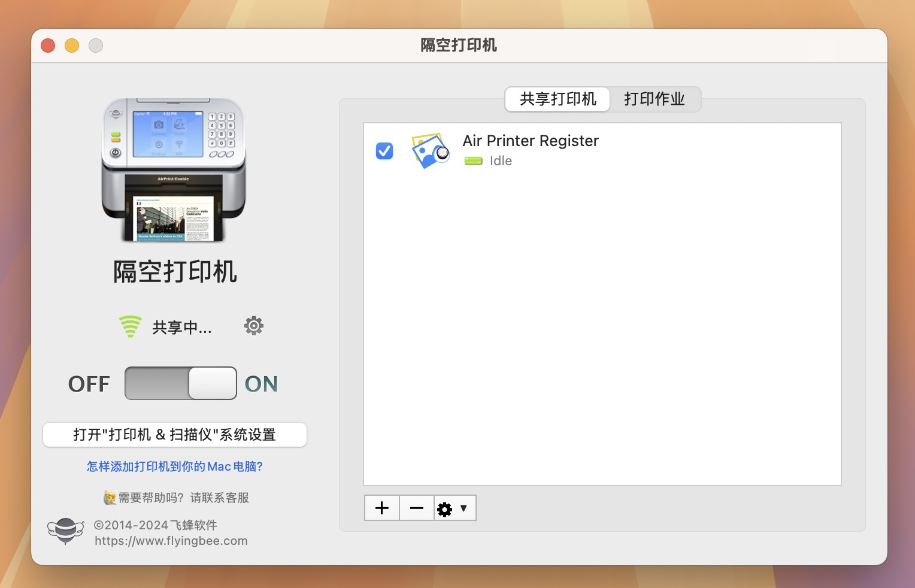Screen dimensions: 915x588
Task: Open the sharing settings via the gear icon
Action: [253, 326]
